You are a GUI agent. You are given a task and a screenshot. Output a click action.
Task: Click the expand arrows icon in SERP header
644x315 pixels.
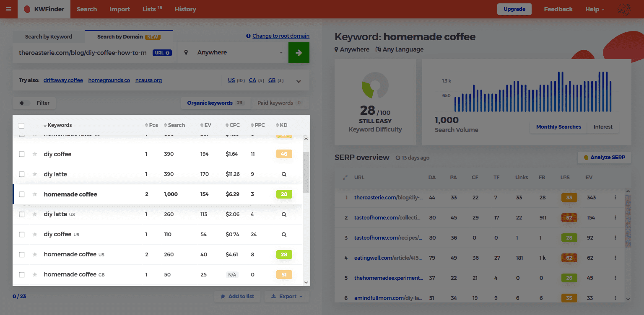(x=345, y=178)
